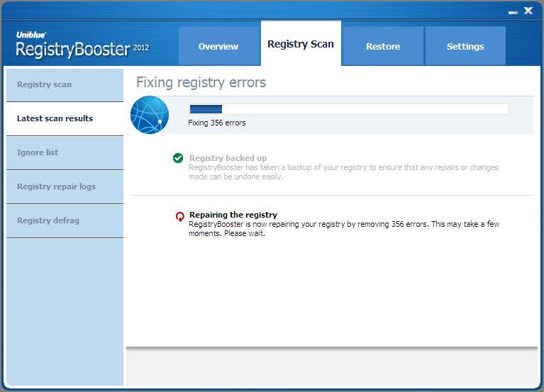544x392 pixels.
Task: Click the red repairing spinner icon
Action: (179, 217)
